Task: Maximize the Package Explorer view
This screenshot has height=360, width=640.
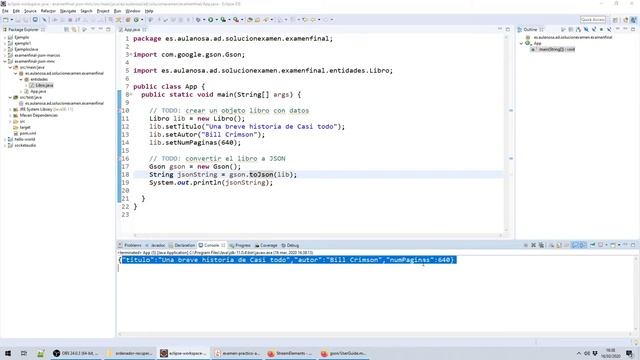Action: [x=108, y=29]
